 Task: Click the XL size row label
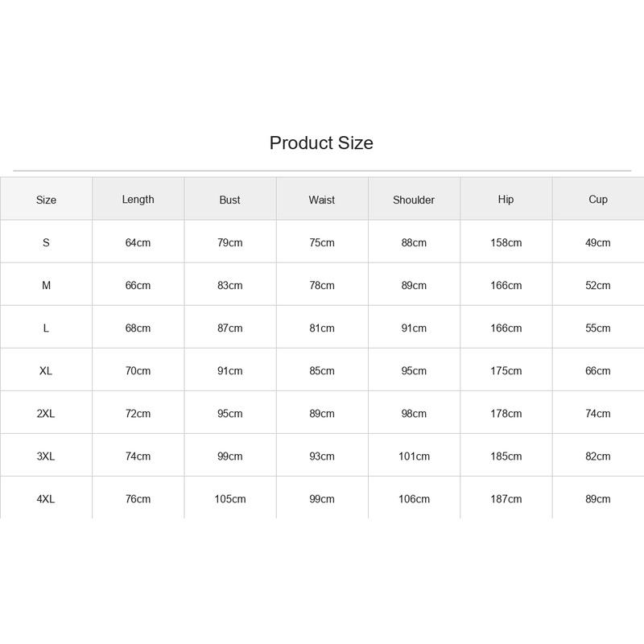[x=46, y=370]
